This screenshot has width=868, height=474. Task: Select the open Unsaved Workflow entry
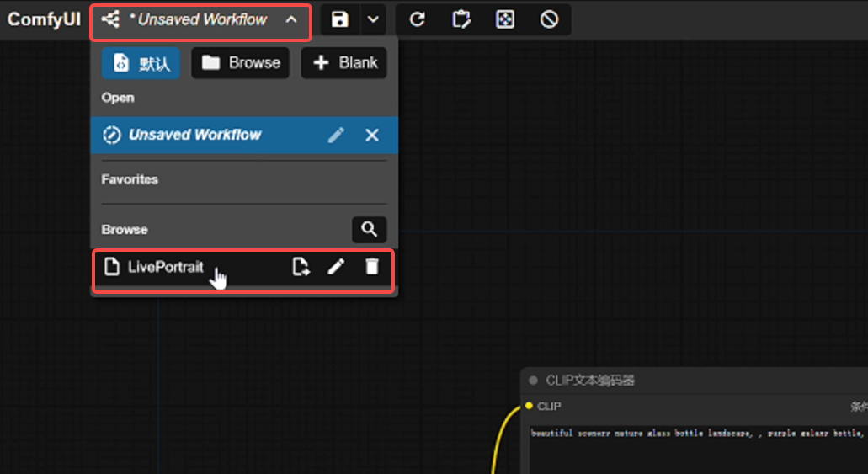(x=244, y=135)
